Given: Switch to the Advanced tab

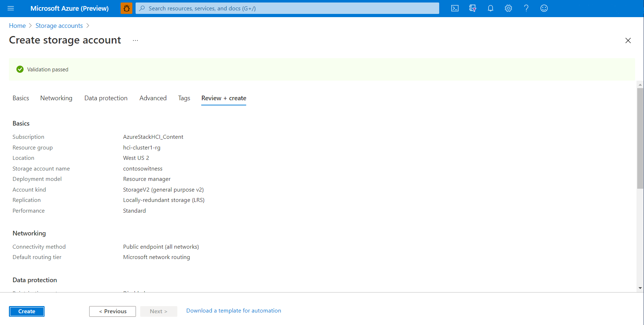Looking at the screenshot, I should (x=153, y=98).
